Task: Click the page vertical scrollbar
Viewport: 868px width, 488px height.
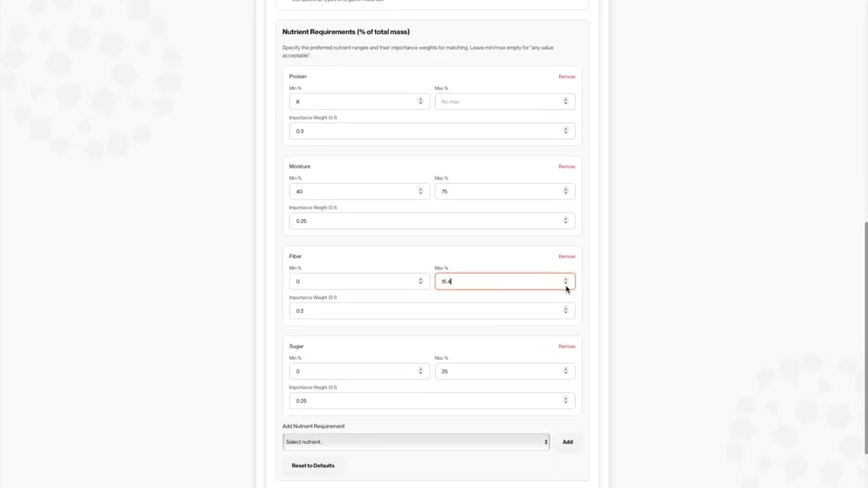Action: click(865, 339)
